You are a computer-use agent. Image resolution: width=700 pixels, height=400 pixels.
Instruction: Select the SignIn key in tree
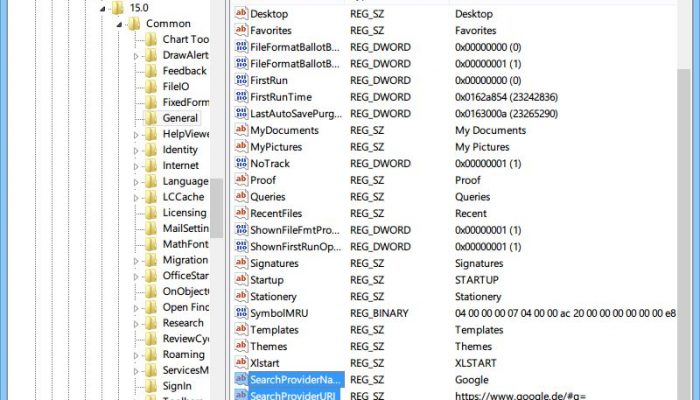(177, 386)
